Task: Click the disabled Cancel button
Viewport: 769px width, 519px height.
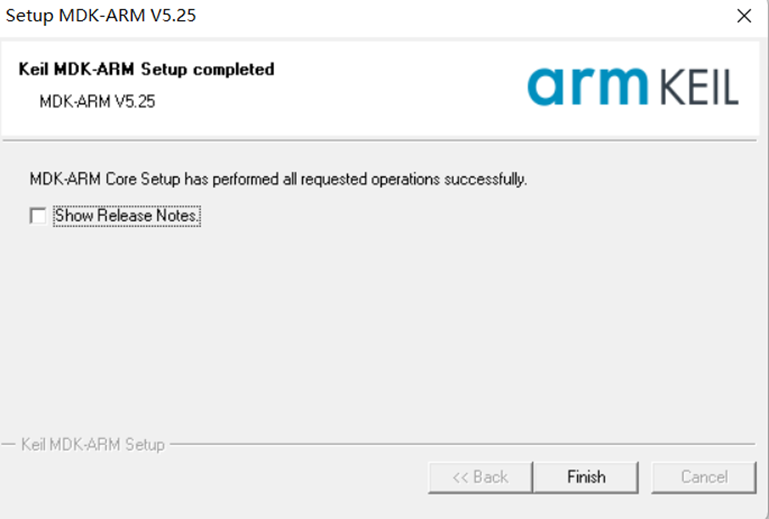Action: (x=703, y=477)
